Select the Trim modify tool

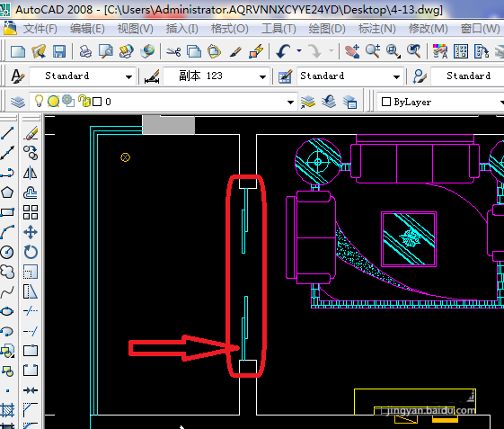click(31, 311)
